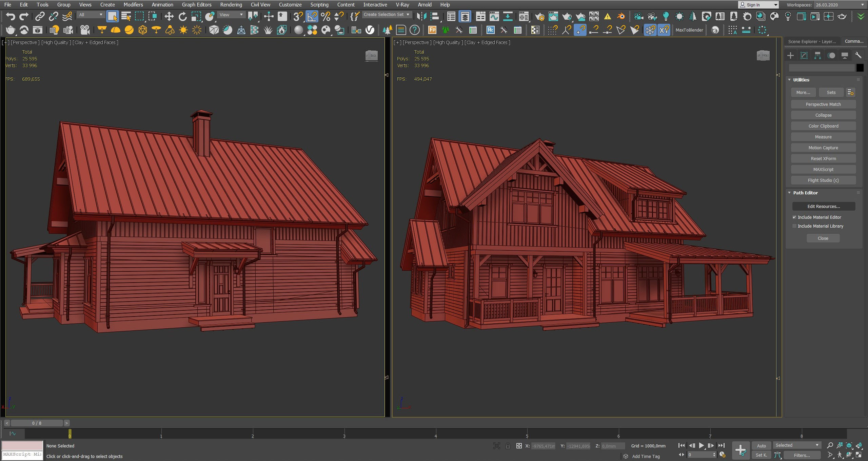Click the Mirror tool icon

click(421, 16)
